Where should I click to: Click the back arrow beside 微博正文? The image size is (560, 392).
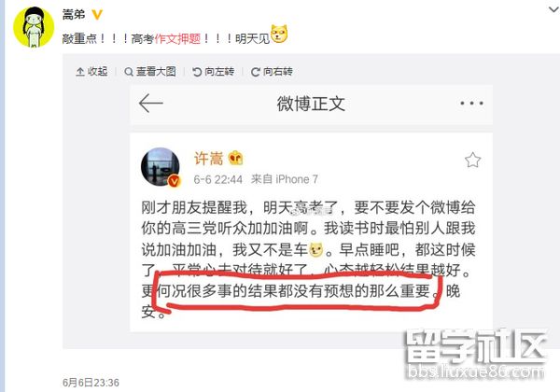tap(150, 104)
